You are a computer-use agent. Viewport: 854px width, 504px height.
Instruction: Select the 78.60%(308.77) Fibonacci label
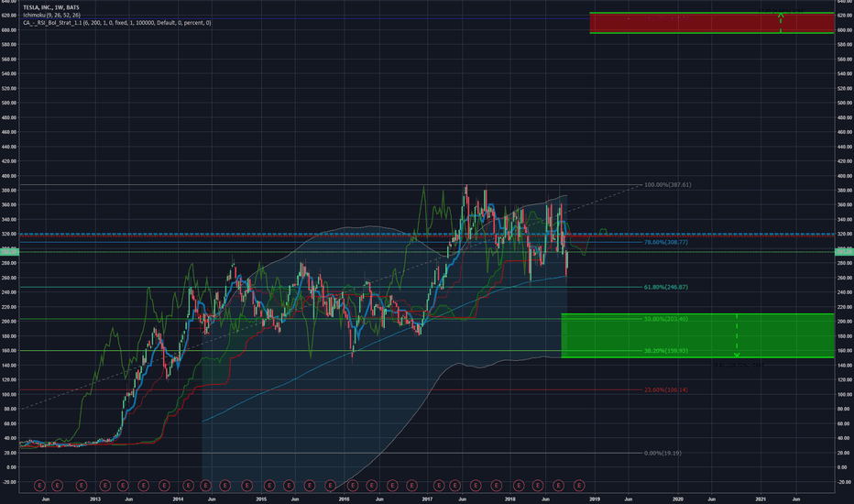click(665, 242)
